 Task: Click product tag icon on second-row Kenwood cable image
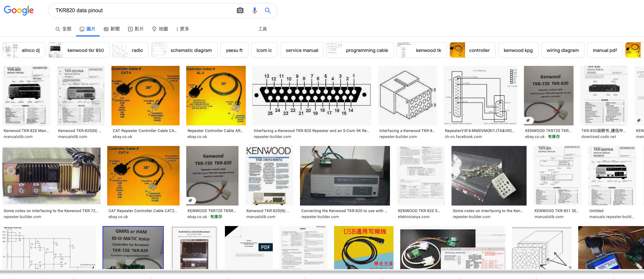click(191, 201)
